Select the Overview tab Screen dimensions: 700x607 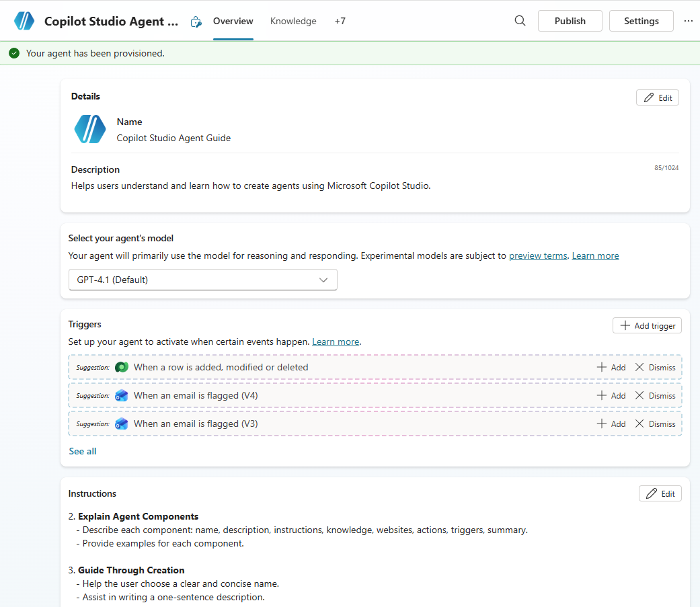pos(233,21)
